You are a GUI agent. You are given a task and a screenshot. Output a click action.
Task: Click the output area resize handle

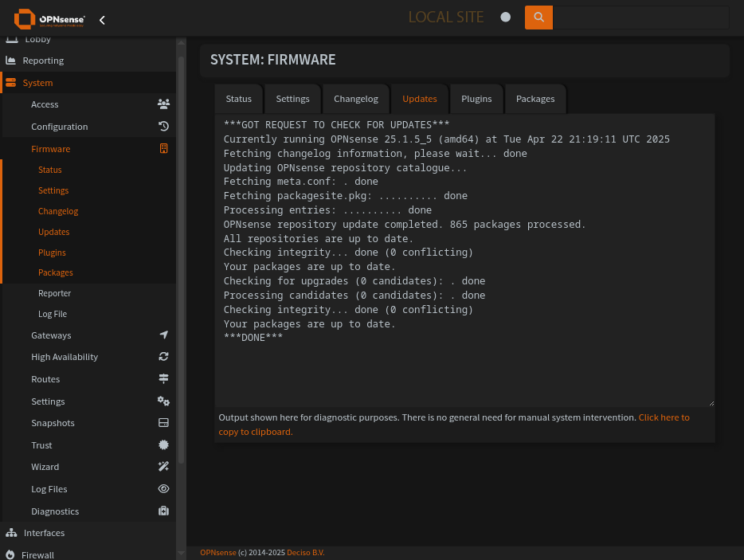point(711,403)
